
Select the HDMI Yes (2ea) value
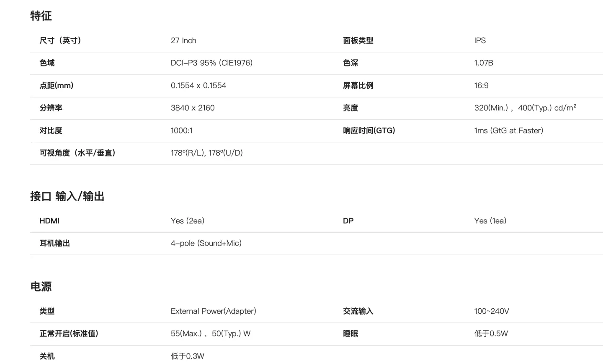(x=188, y=221)
